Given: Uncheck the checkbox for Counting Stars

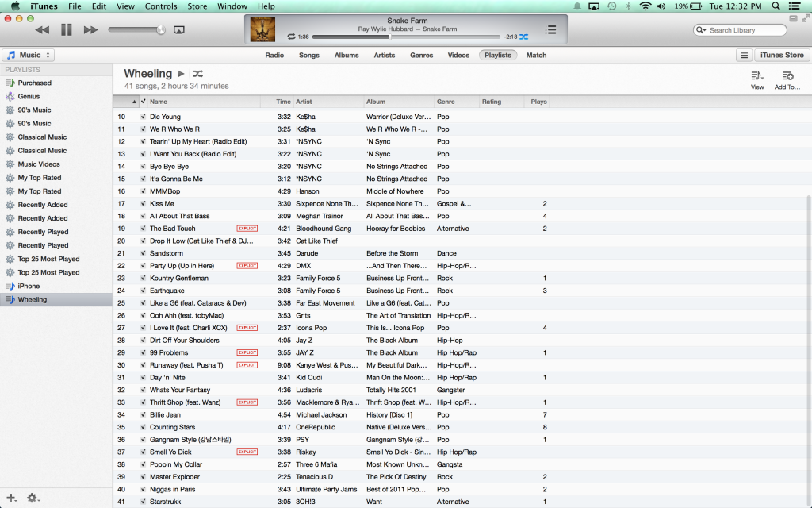Looking at the screenshot, I should [143, 428].
